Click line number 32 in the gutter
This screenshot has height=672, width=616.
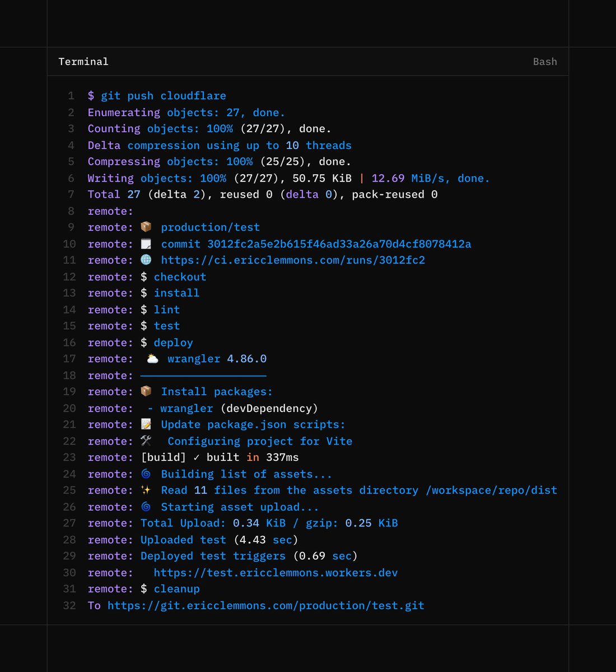(69, 606)
